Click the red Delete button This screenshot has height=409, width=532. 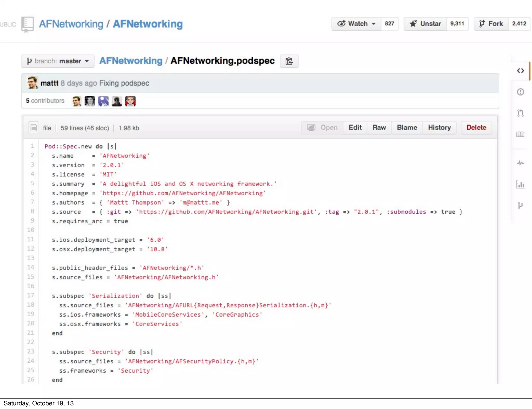tap(476, 128)
